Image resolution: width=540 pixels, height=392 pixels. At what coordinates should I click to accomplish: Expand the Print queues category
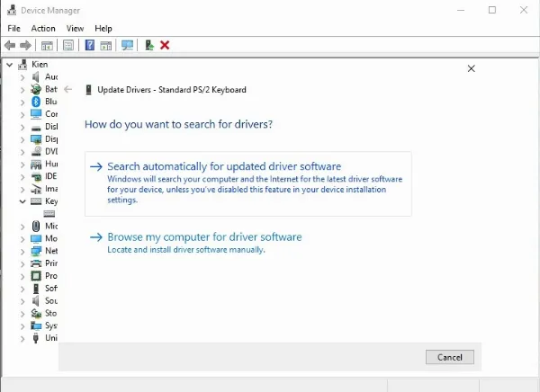(x=22, y=263)
